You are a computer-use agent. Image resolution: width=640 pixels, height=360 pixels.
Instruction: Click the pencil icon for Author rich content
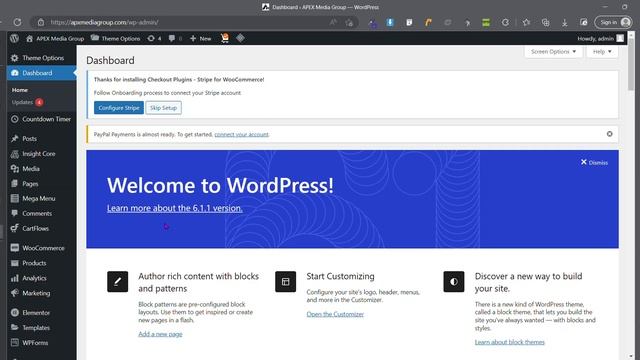(118, 282)
